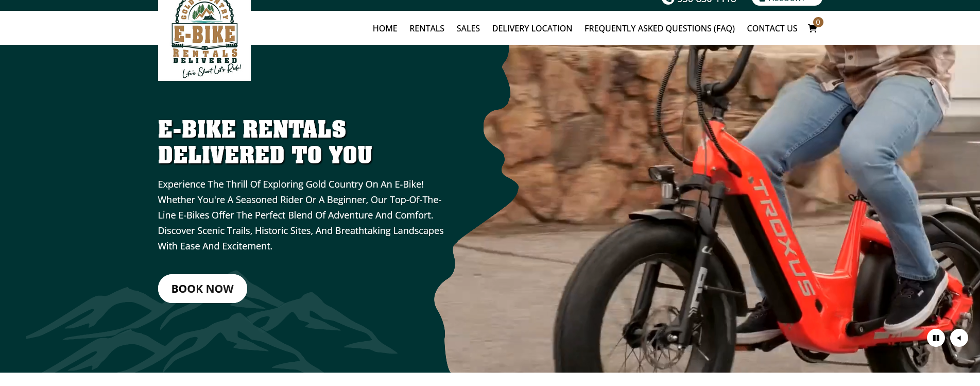Viewport: 980px width, 386px height.
Task: Click the Gold Country E-Bike Rentals logo
Action: (x=204, y=39)
